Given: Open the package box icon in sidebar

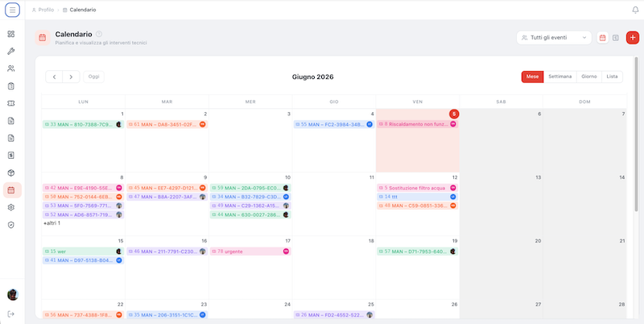Looking at the screenshot, I should (11, 172).
